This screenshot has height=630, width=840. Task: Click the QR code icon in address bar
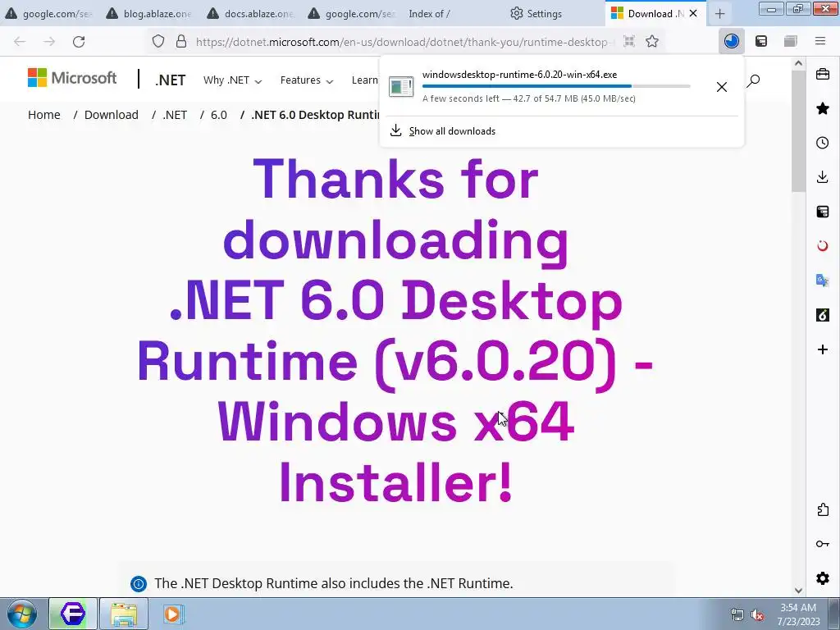point(629,41)
